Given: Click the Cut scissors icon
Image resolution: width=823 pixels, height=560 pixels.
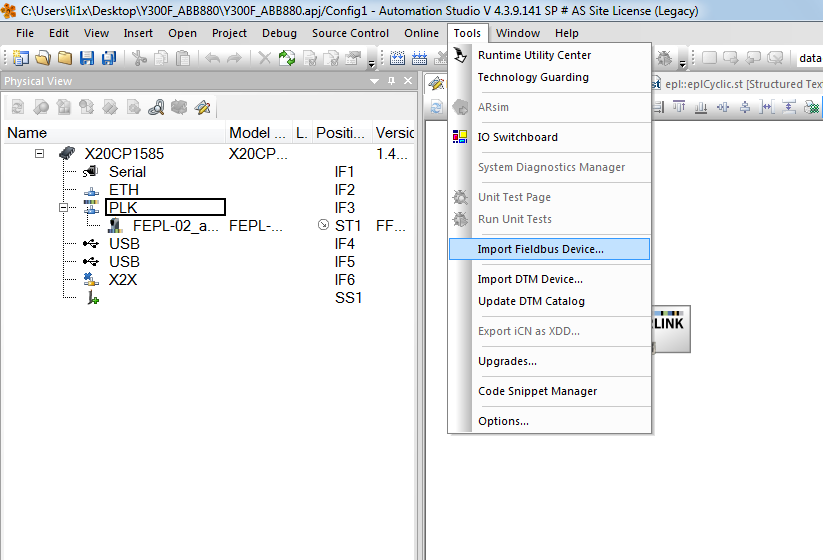Looking at the screenshot, I should [x=139, y=58].
